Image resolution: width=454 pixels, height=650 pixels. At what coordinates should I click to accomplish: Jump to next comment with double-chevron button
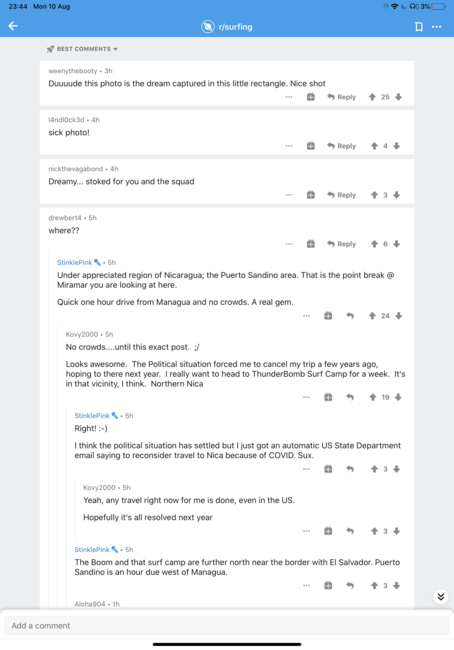[x=441, y=597]
